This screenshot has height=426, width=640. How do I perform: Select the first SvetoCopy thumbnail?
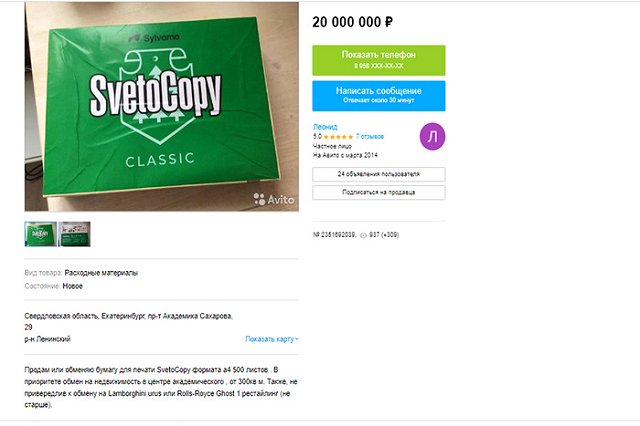point(40,234)
